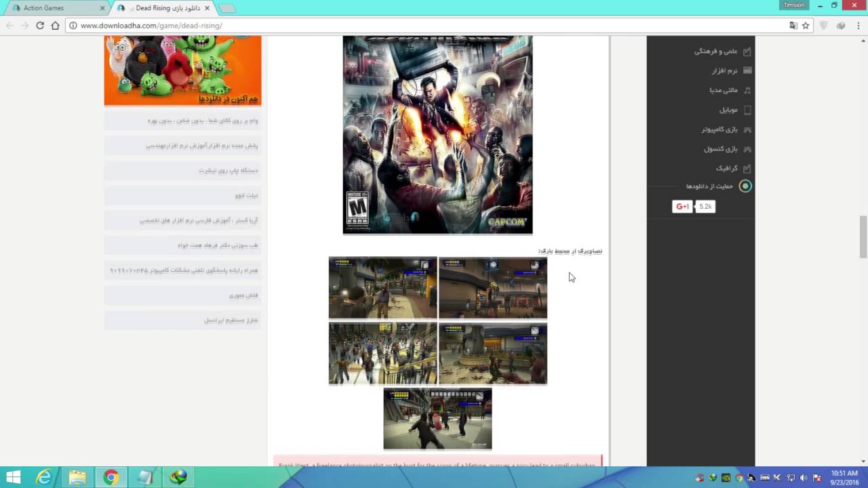The height and width of the screenshot is (488, 868).
Task: Open the موبایل sidebar category
Action: tap(728, 110)
